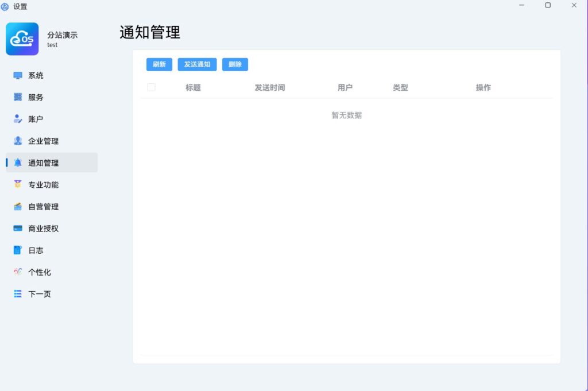Viewport: 588px width, 391px height.
Task: Open the 自营管理 management section
Action: pyautogui.click(x=42, y=206)
